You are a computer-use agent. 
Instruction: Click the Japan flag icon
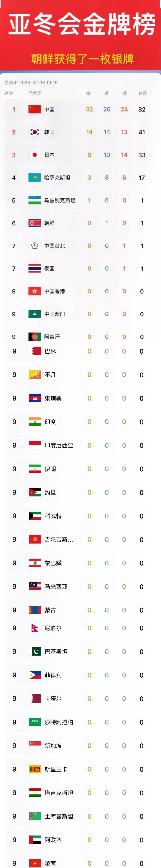coord(34,155)
